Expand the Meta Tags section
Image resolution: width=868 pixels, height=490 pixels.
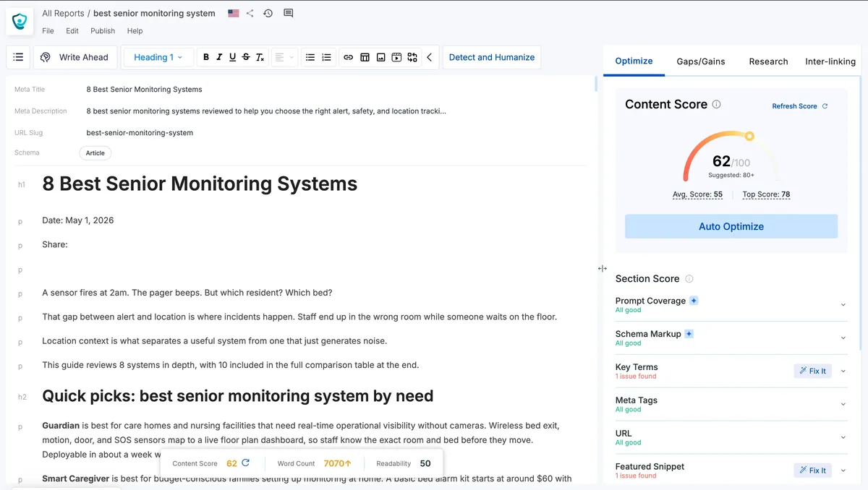(x=843, y=405)
